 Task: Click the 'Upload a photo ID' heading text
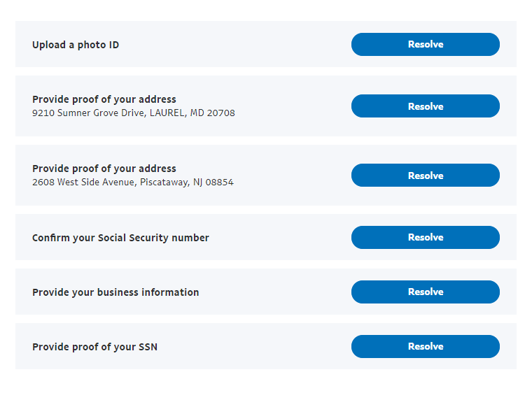(x=76, y=45)
